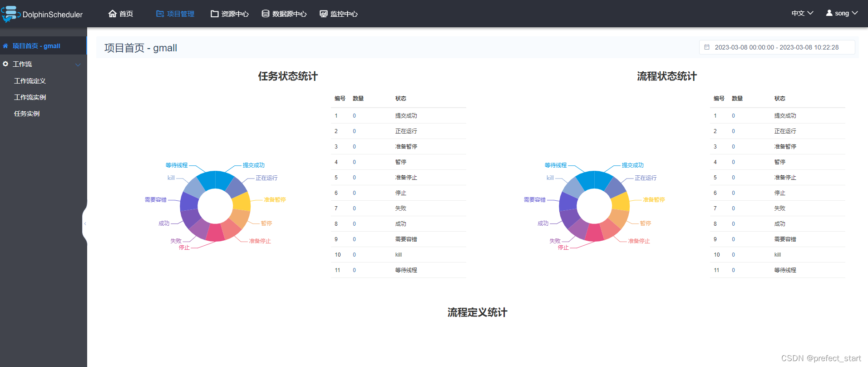The width and height of the screenshot is (868, 367).
Task: Click the folder icon for 资源中心
Action: (215, 14)
